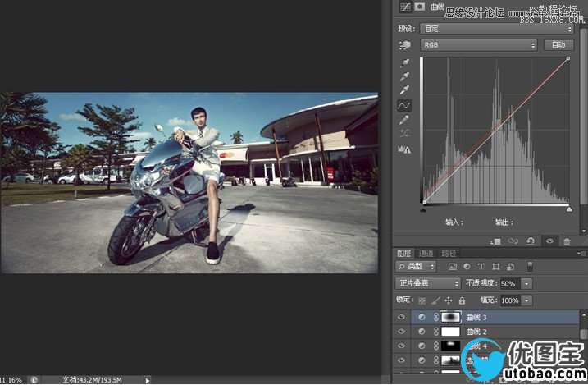The image size is (588, 385).
Task: Click the histogram clipping warning icon
Action: click(x=404, y=150)
